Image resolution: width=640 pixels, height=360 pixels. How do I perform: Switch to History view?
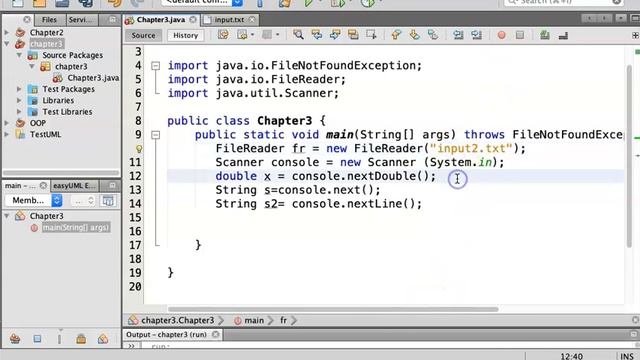pyautogui.click(x=185, y=35)
